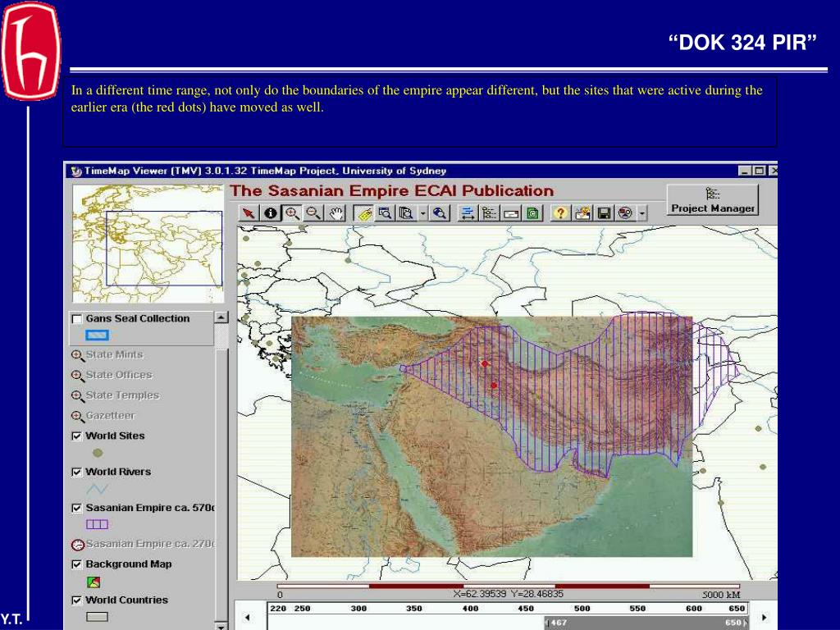Screen dimensions: 840x630
Task: Click the upper red site dot on map
Action: coord(484,363)
